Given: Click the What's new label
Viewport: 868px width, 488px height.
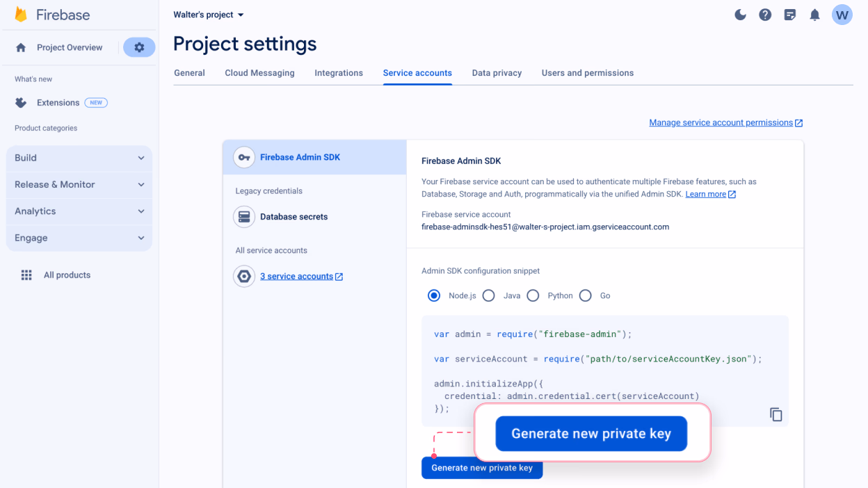Looking at the screenshot, I should pos(33,79).
